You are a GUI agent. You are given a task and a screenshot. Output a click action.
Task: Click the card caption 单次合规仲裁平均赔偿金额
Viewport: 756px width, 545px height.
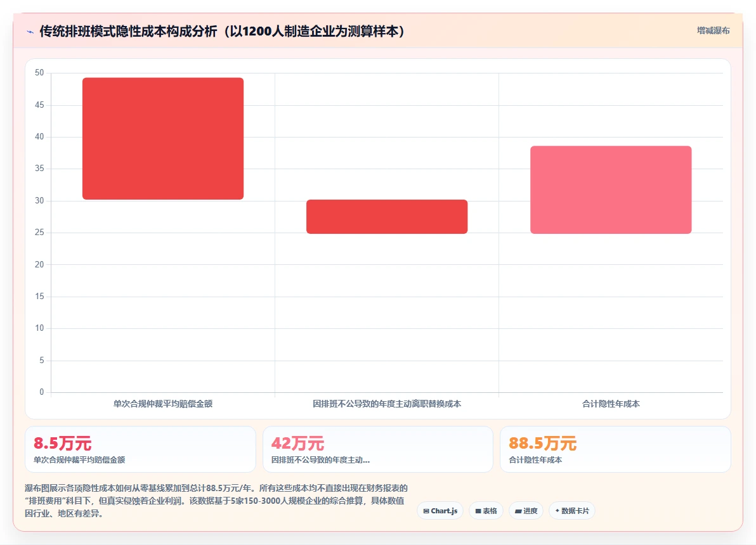(79, 459)
